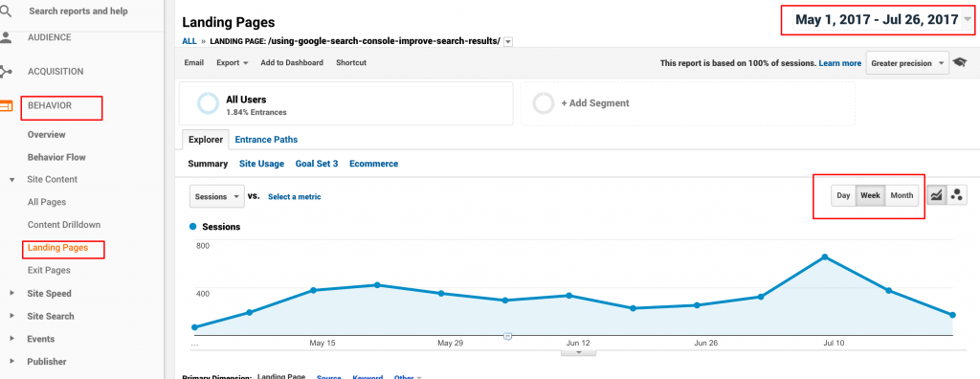980x379 pixels.
Task: Click the Sessions legend dot
Action: tap(192, 227)
